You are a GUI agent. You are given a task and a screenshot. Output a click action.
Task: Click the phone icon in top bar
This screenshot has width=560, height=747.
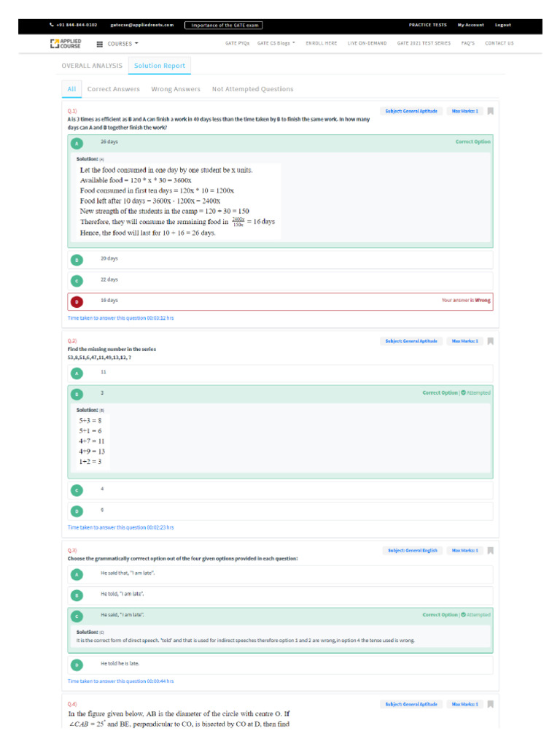[x=52, y=25]
